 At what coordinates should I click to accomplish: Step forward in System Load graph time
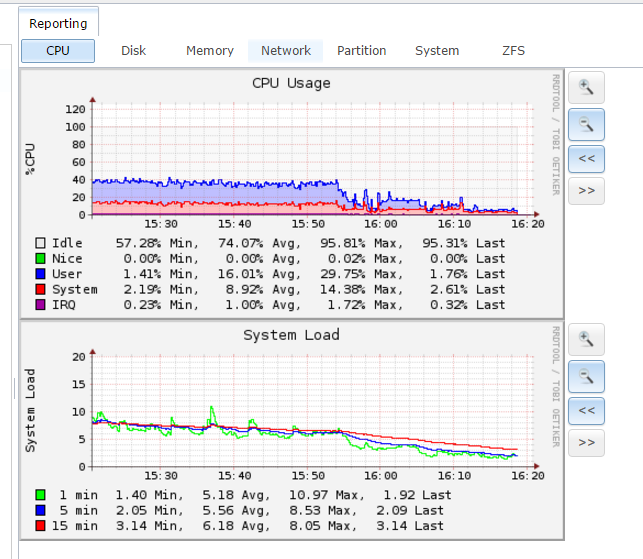tap(586, 443)
